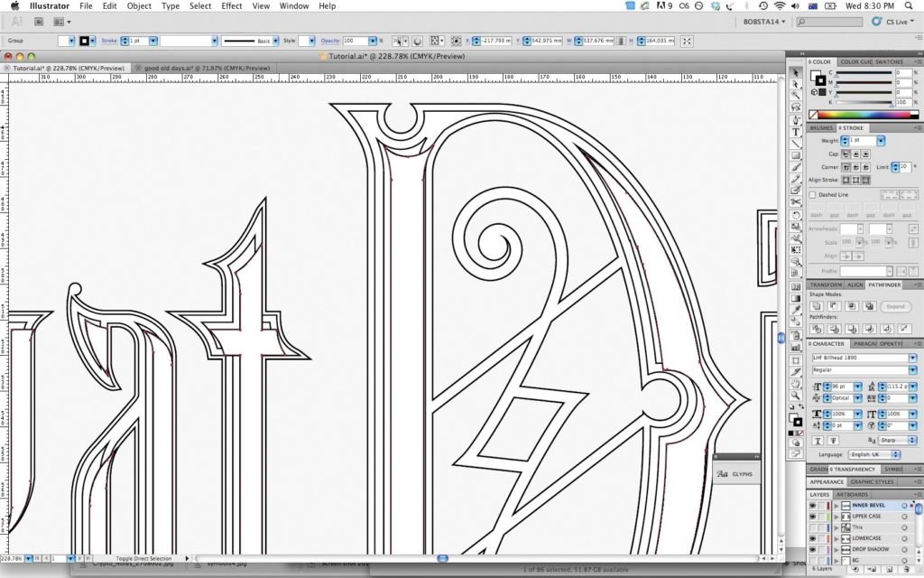Select the black Selection arrow tool

pos(796,72)
